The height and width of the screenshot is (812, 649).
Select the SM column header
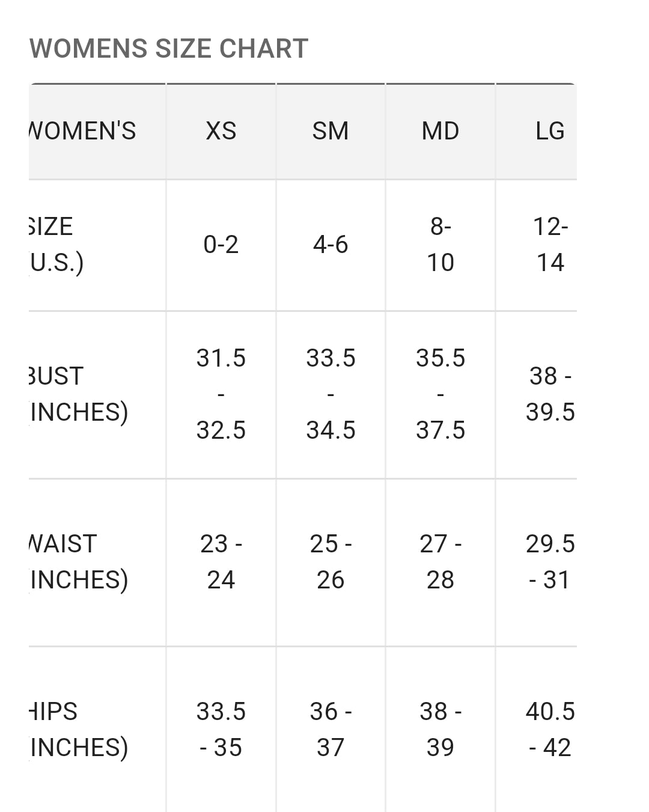tap(331, 131)
